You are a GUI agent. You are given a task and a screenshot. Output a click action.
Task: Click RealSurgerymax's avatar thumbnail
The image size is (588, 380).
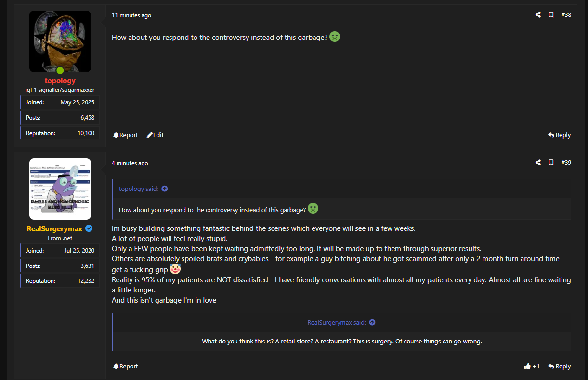tap(60, 189)
